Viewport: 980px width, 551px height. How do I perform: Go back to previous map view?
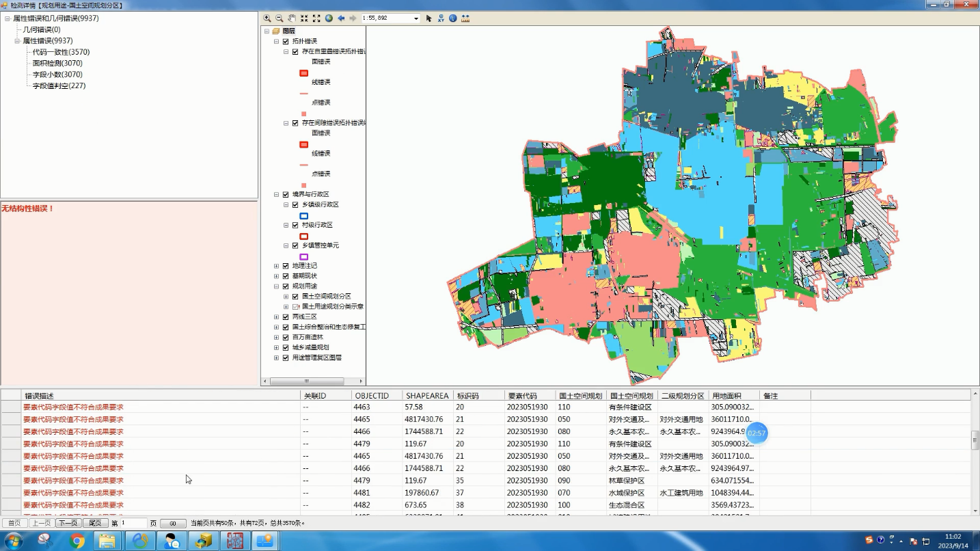point(341,18)
